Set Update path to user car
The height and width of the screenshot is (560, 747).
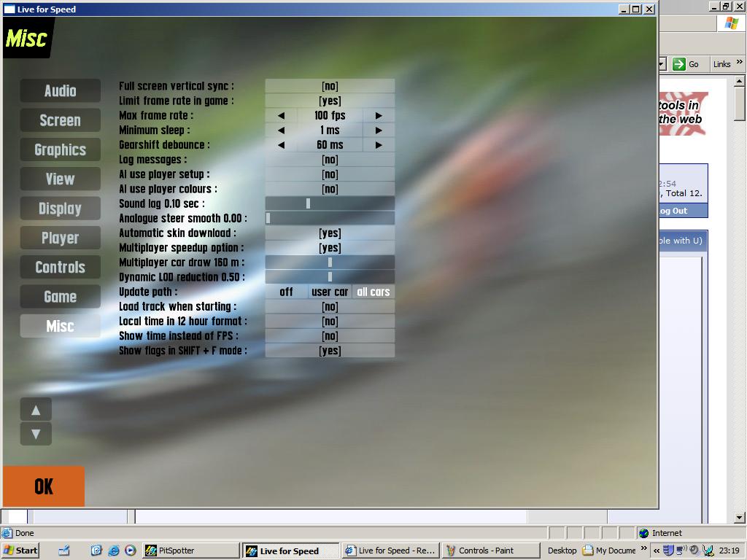[x=330, y=292]
